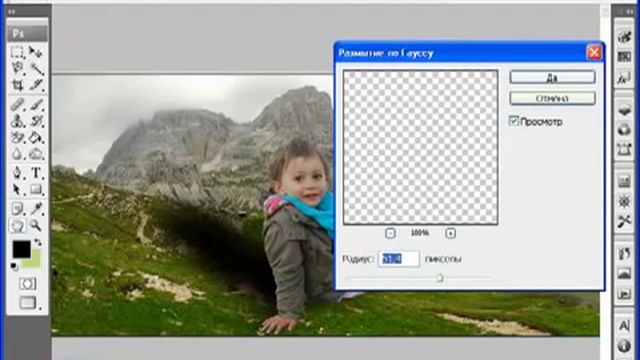Open the Layers panel icon
Screen dimensions: 640x360
[x=624, y=109]
